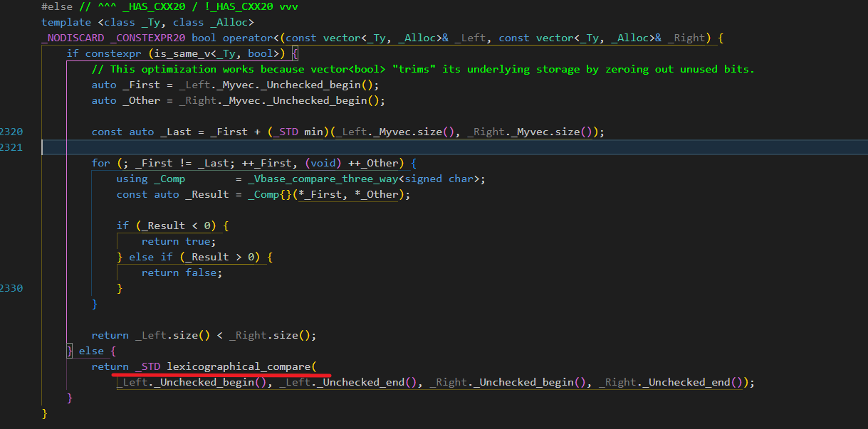Click 'min' in the _Last initialization
The height and width of the screenshot is (429, 868).
(x=313, y=132)
